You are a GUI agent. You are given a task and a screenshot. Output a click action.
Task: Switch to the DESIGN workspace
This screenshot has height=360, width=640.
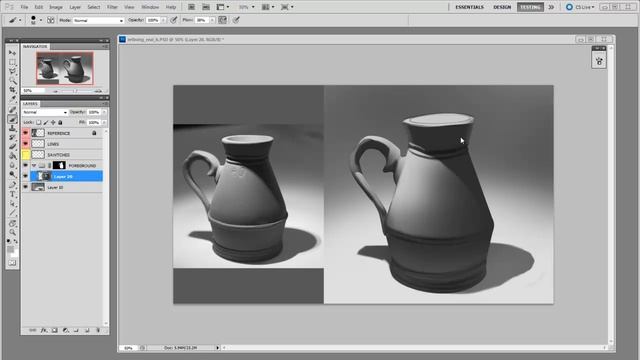tap(502, 7)
